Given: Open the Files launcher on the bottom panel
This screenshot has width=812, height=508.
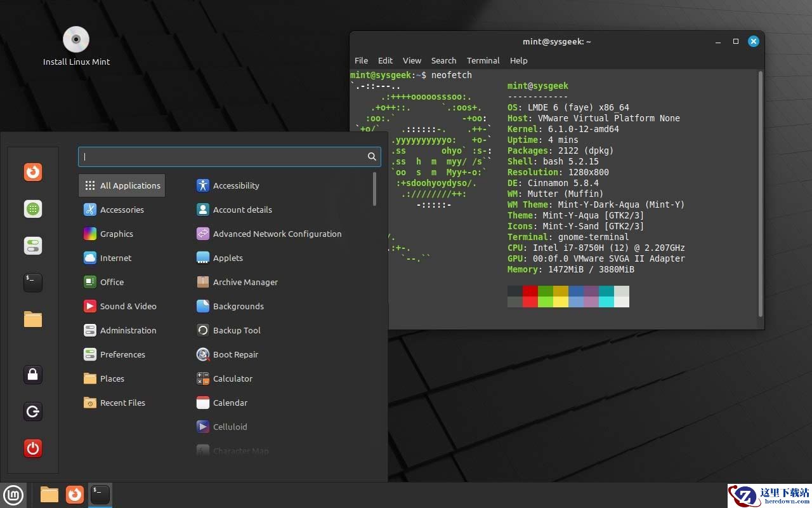Looking at the screenshot, I should point(49,494).
